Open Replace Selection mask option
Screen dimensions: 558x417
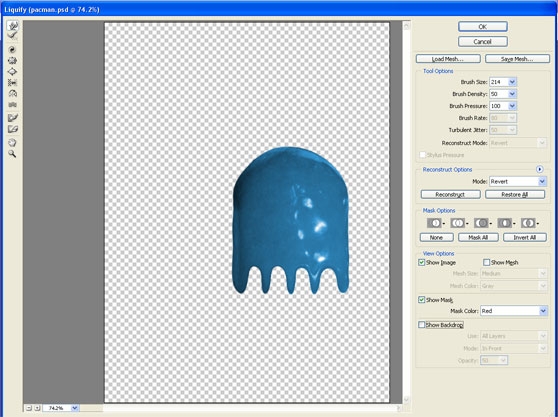436,223
